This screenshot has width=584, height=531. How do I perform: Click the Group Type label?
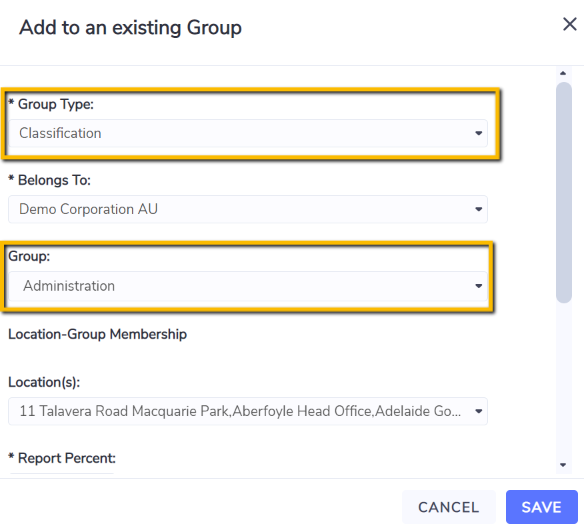pos(51,104)
